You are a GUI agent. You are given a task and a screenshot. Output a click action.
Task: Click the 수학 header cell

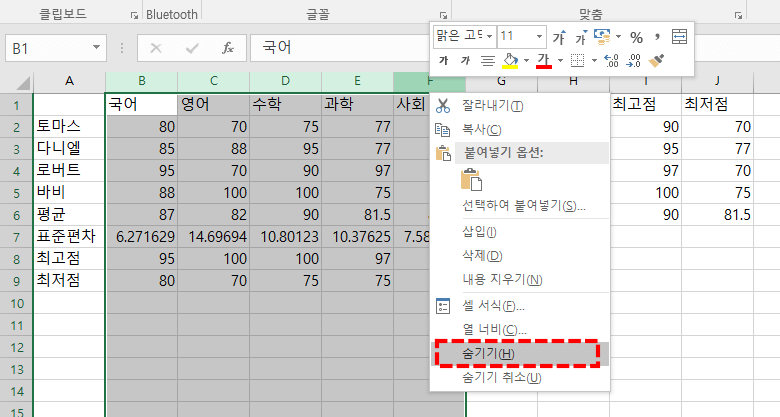[286, 104]
